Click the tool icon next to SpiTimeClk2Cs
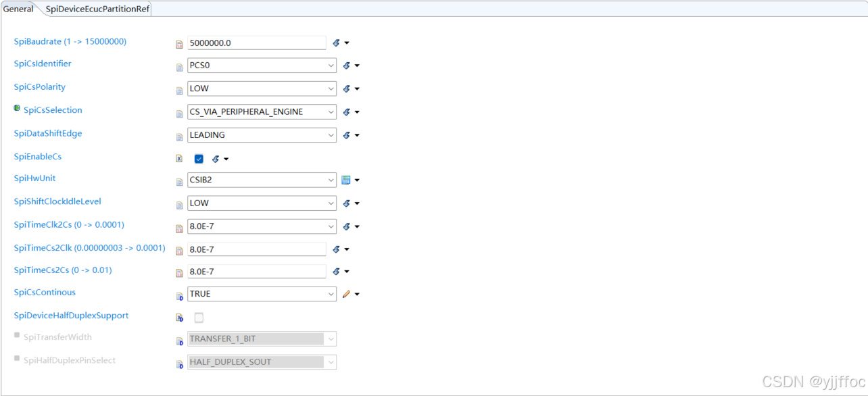868x396 pixels. 347,226
